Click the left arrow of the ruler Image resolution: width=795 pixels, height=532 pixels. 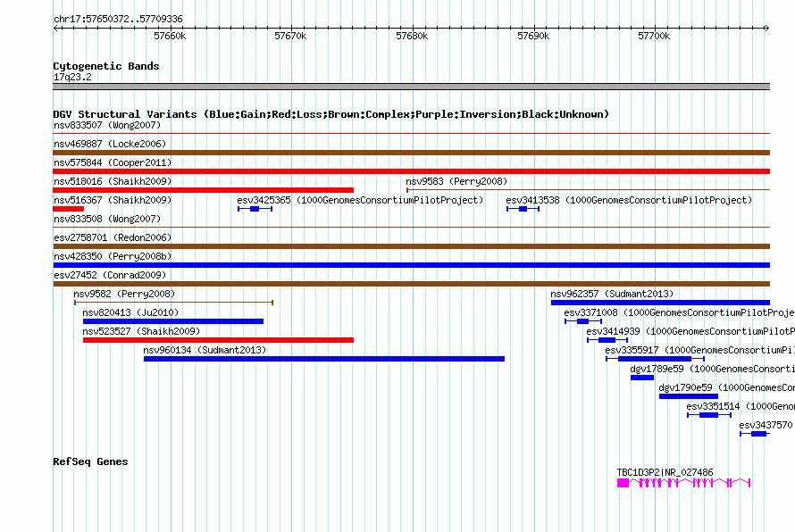[x=56, y=28]
